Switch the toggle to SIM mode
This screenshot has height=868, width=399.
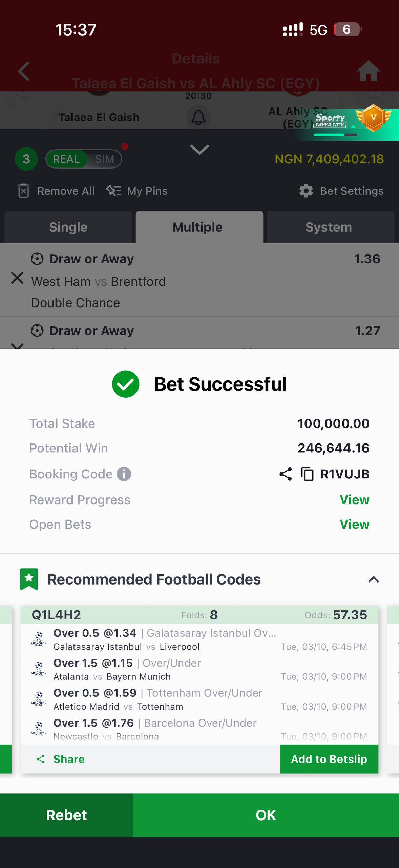pos(104,159)
